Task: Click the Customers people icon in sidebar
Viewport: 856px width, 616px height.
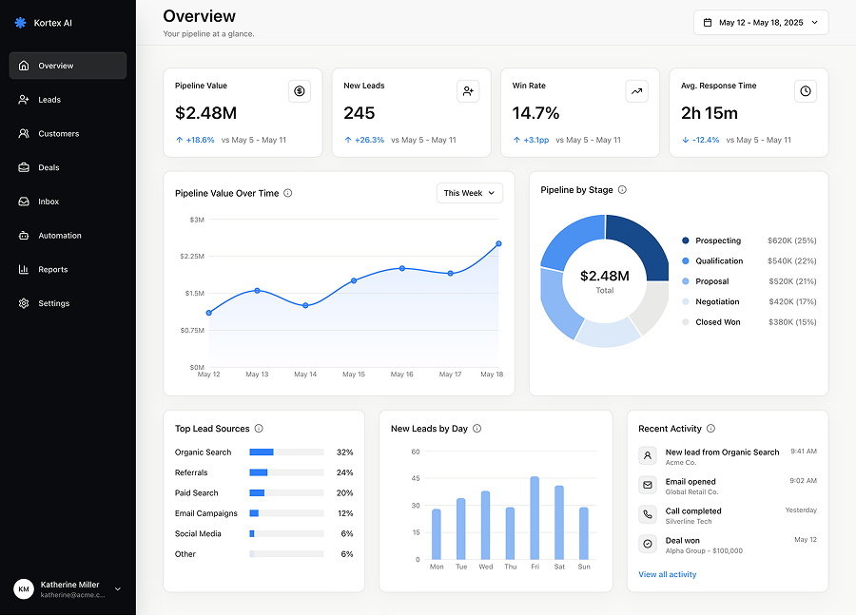Action: tap(24, 133)
